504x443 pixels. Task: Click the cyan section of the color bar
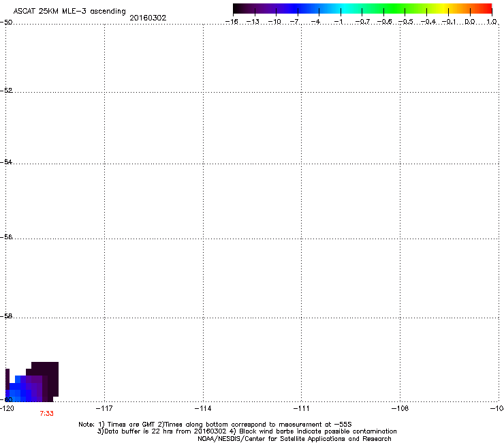click(345, 8)
